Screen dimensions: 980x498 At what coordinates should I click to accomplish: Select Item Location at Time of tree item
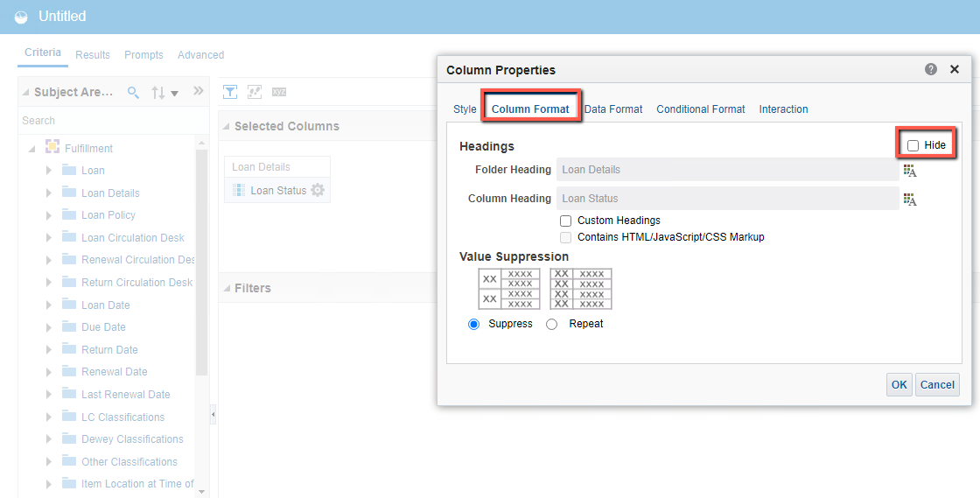137,484
